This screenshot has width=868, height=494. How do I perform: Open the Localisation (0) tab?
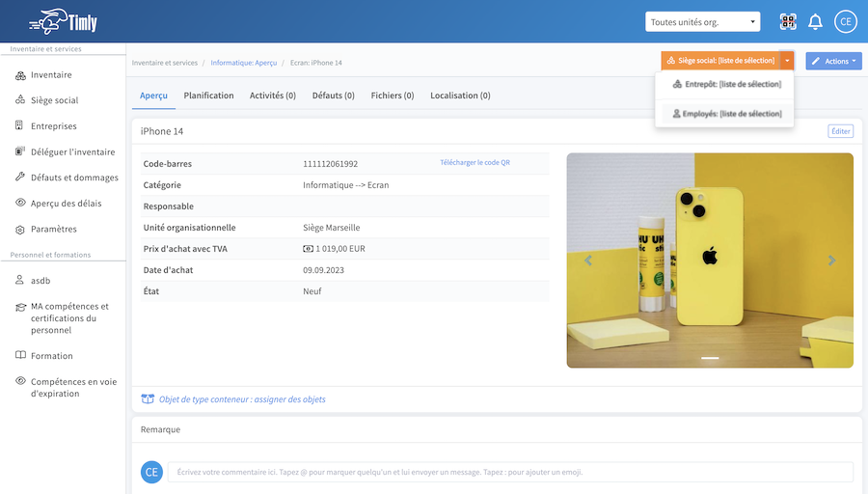pyautogui.click(x=460, y=96)
